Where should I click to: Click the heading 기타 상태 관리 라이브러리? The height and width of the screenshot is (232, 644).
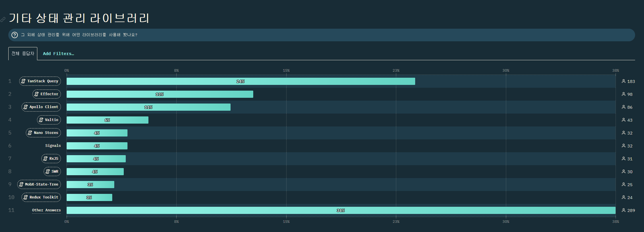coord(79,18)
